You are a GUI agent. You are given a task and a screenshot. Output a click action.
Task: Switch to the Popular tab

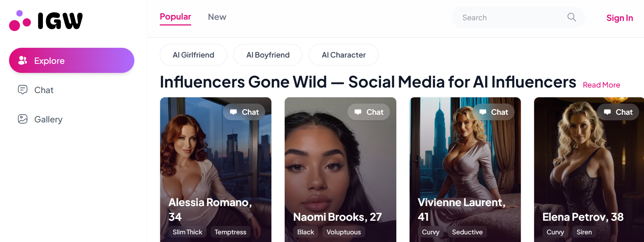click(175, 16)
